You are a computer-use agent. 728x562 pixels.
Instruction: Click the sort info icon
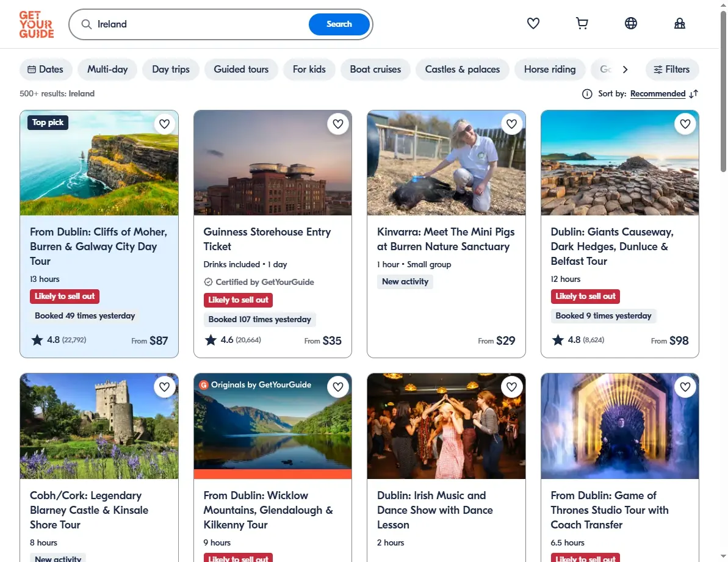(x=587, y=94)
